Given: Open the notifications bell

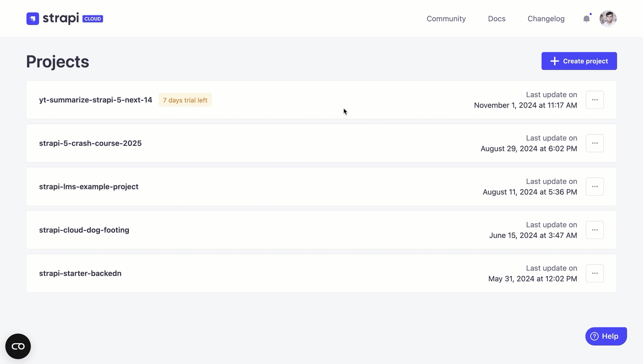Looking at the screenshot, I should tap(586, 19).
